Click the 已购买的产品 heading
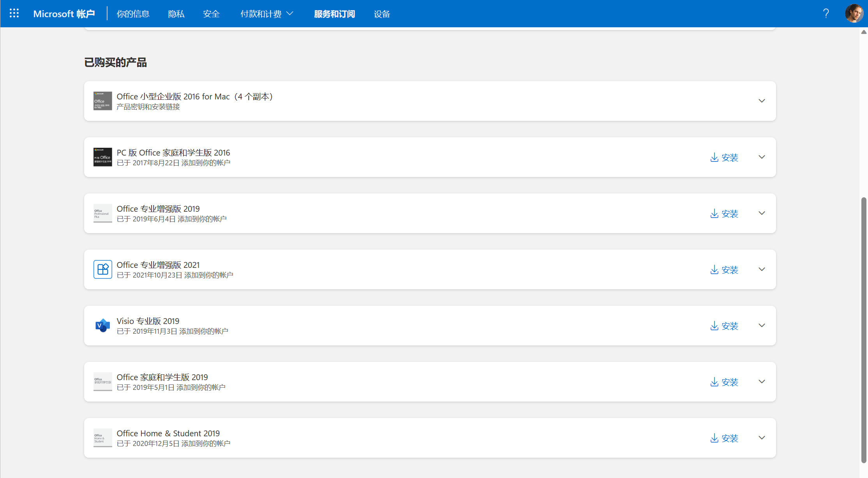 (116, 62)
